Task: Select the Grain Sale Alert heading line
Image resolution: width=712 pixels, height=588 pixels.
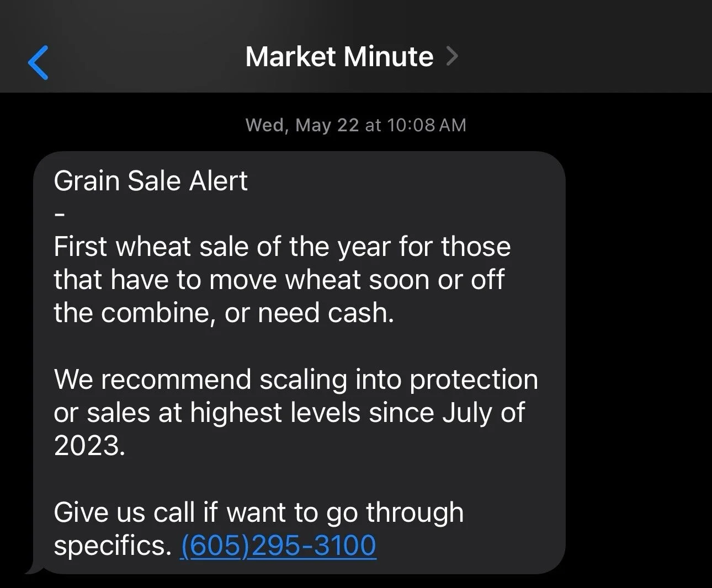Action: [x=151, y=181]
